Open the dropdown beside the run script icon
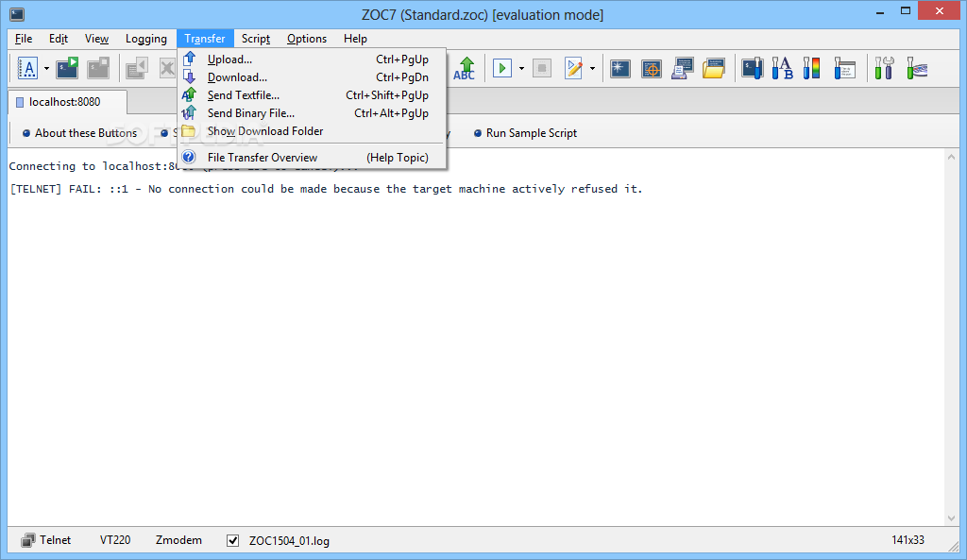This screenshot has height=560, width=967. [521, 68]
